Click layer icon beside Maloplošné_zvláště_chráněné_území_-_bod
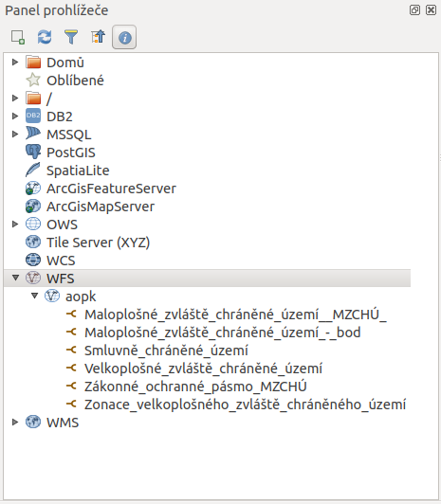441x504 pixels. 71,332
